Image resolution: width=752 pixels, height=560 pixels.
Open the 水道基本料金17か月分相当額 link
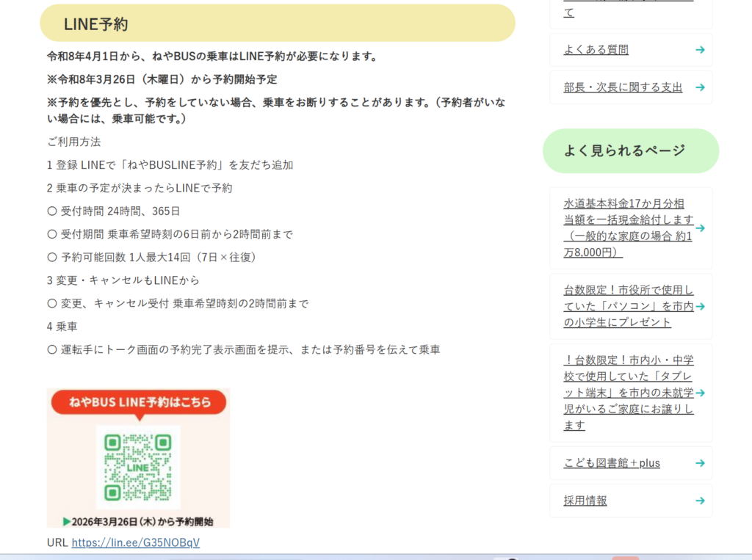point(629,228)
